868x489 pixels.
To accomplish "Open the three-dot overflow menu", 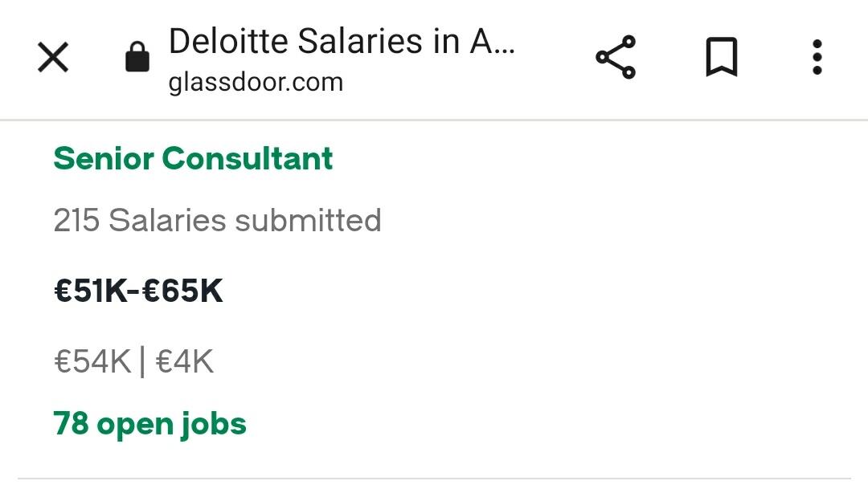I will coord(817,58).
